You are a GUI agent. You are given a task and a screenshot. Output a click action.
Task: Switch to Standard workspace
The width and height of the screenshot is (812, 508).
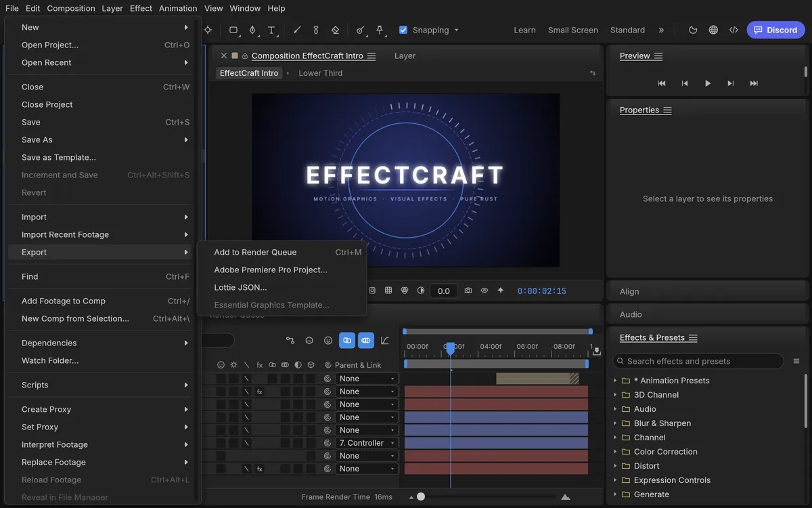[x=627, y=30]
